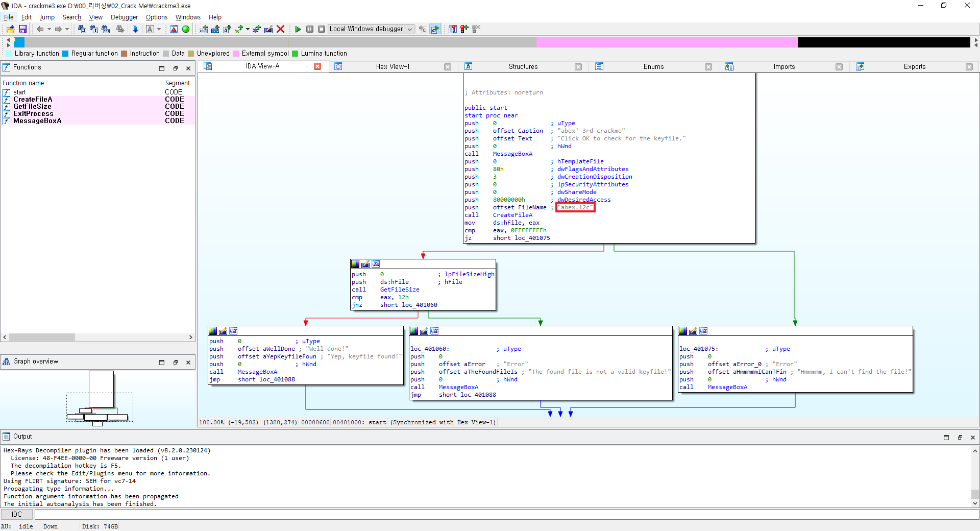
Task: Select CreateFileA in the Functions list
Action: coord(97,100)
